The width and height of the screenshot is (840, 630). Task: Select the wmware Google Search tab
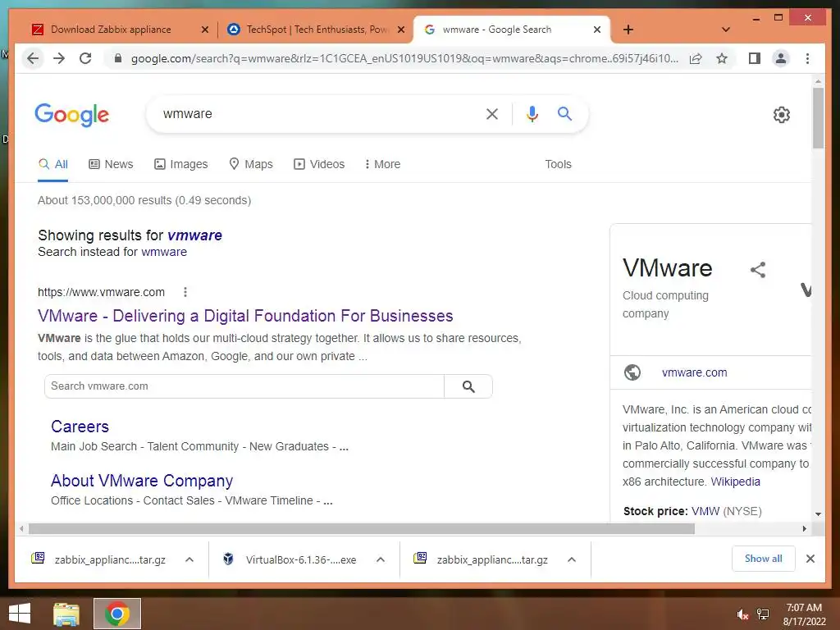(x=497, y=30)
